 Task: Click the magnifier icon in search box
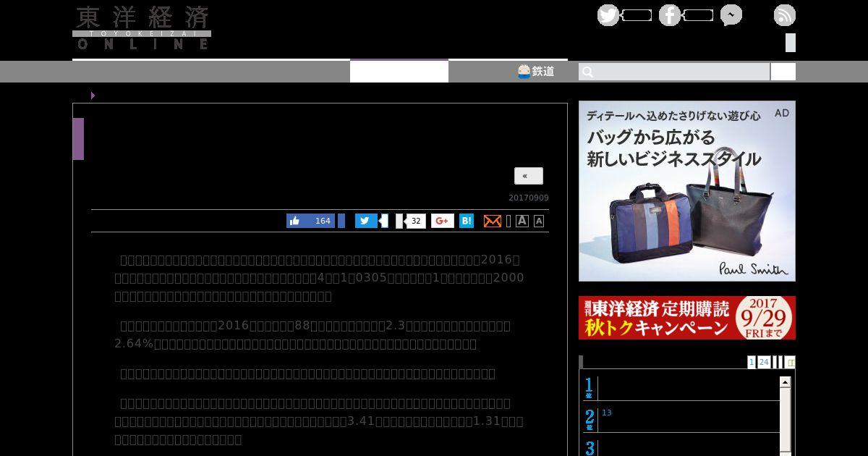[588, 72]
